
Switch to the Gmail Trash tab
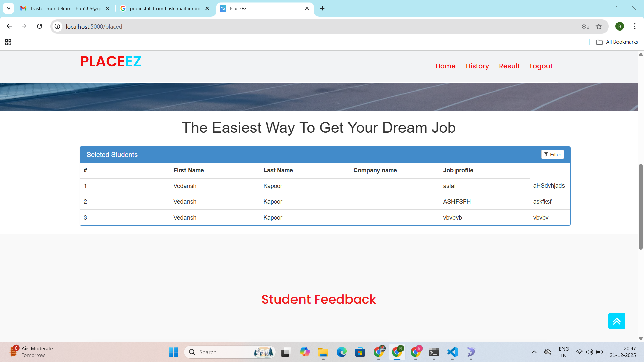(x=64, y=8)
